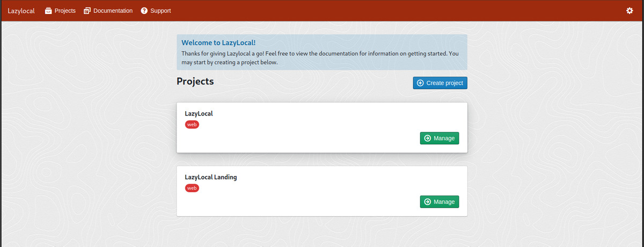Click the Projects section heading

point(195,82)
